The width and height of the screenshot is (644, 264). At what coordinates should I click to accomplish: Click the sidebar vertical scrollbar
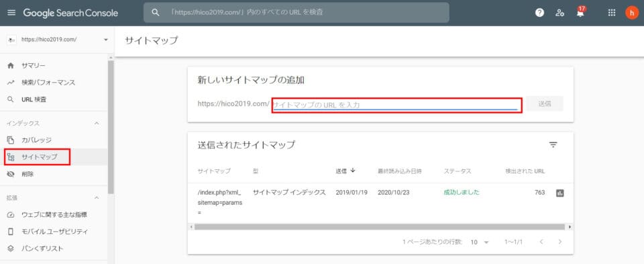[111, 127]
